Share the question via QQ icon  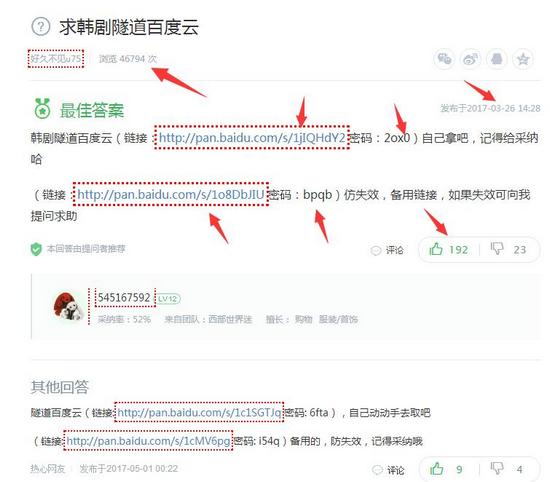click(497, 59)
